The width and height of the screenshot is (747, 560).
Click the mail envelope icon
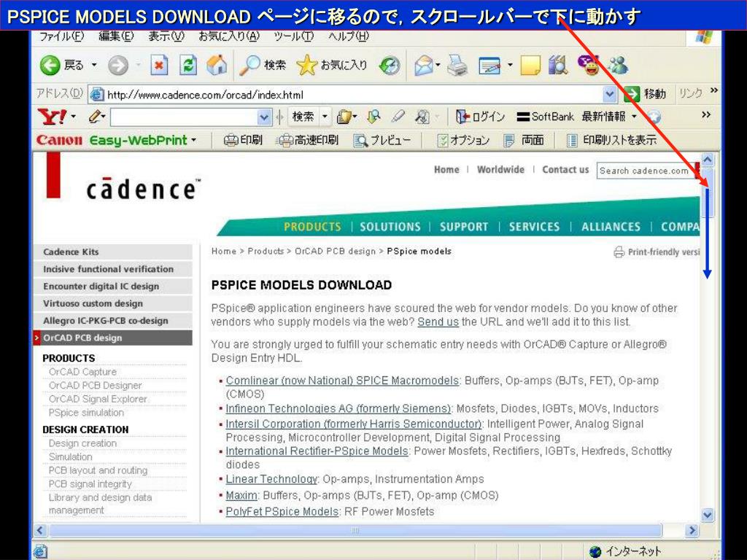(424, 65)
